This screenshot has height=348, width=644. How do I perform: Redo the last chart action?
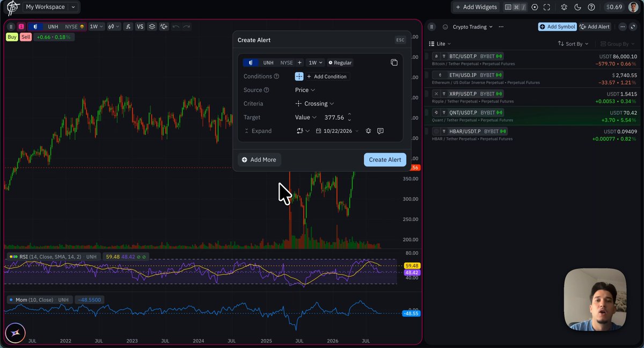tap(186, 26)
